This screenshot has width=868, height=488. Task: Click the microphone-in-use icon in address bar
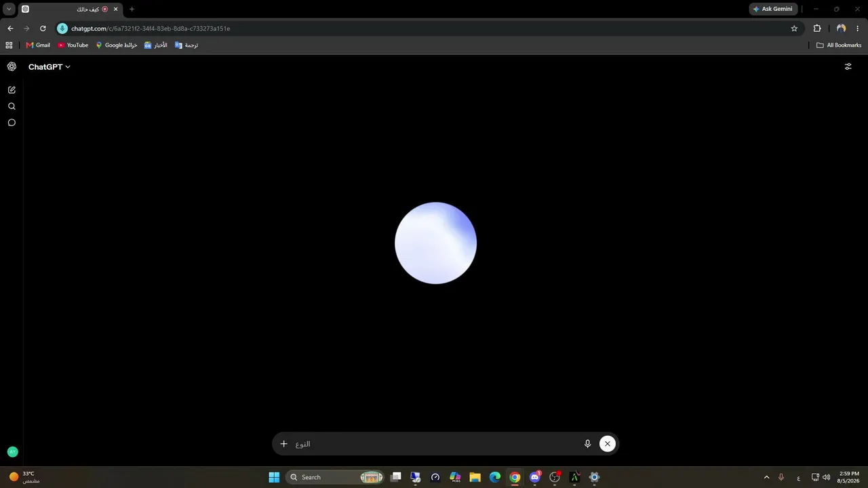coord(62,28)
